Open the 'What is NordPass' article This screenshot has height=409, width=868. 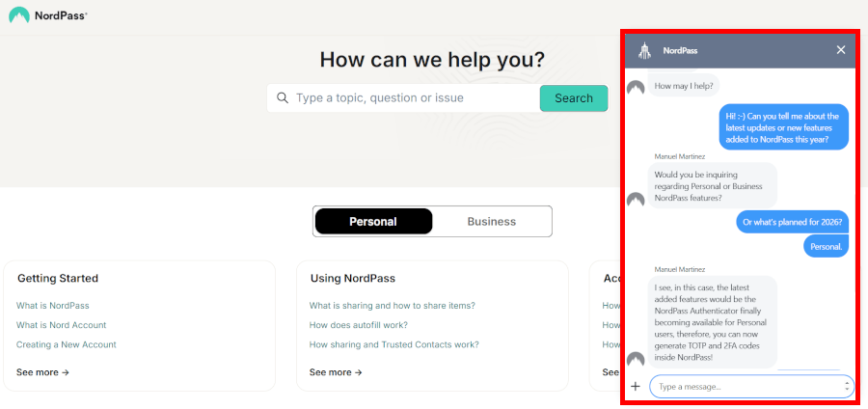pyautogui.click(x=52, y=306)
